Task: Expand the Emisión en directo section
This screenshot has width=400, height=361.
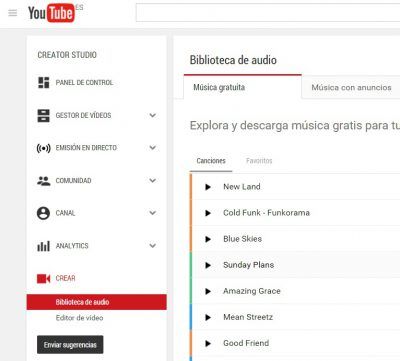Action: click(x=153, y=148)
